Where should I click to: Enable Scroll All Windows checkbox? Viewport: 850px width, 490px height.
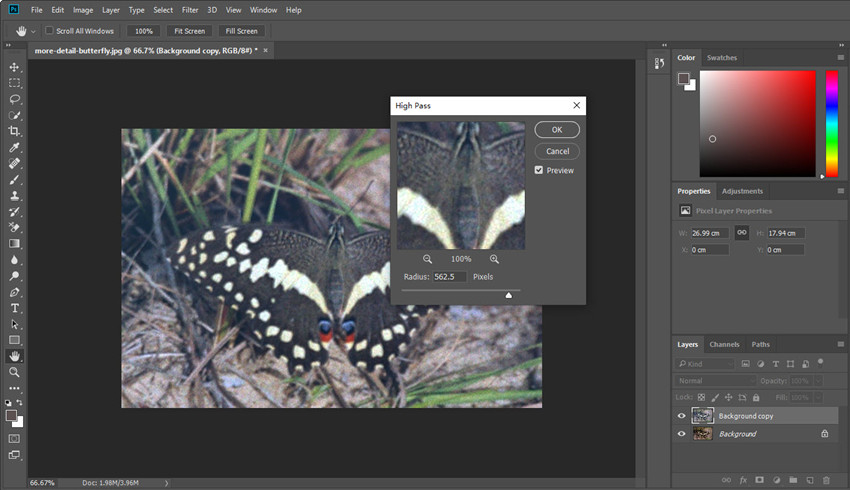point(50,31)
